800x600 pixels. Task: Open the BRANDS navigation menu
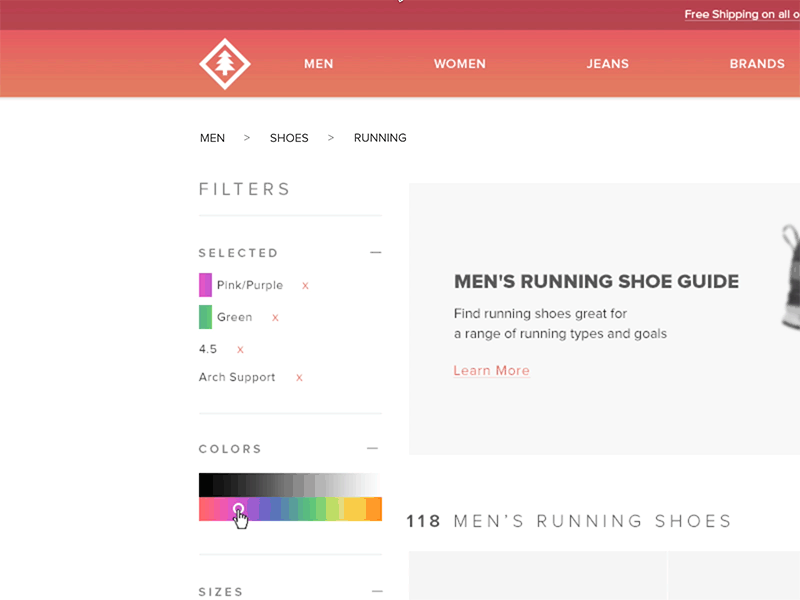(x=757, y=63)
